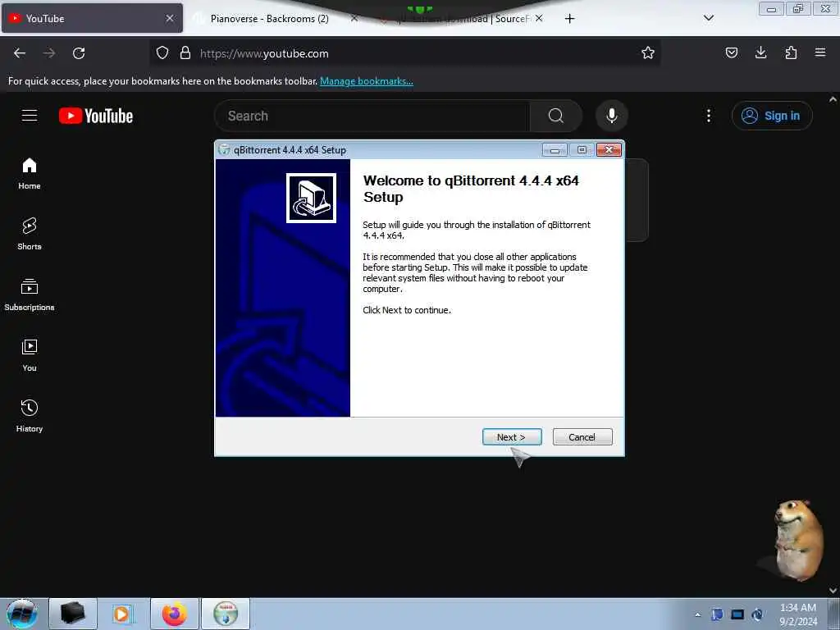Switch to the YouTube browser tab
840x630 pixels.
85,18
